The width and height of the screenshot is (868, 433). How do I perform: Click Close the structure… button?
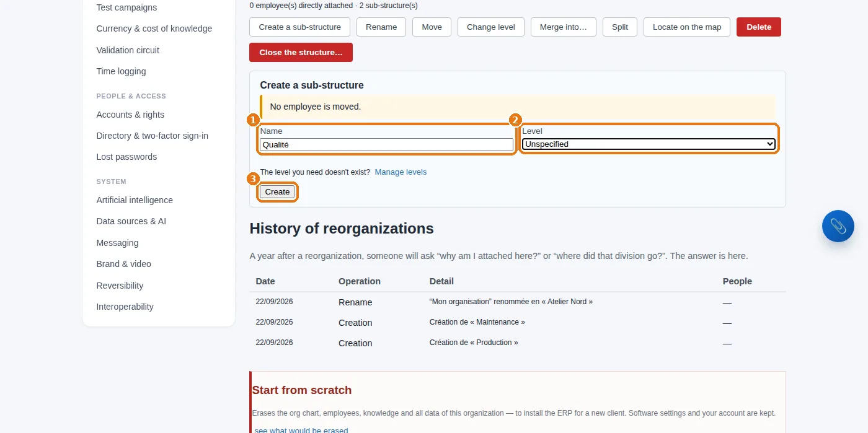tap(301, 53)
